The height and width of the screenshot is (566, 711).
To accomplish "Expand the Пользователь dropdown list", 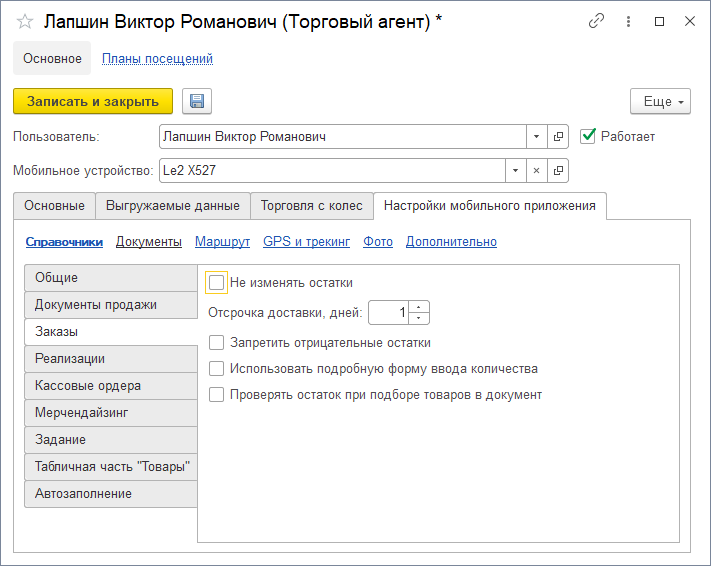I will pos(536,137).
